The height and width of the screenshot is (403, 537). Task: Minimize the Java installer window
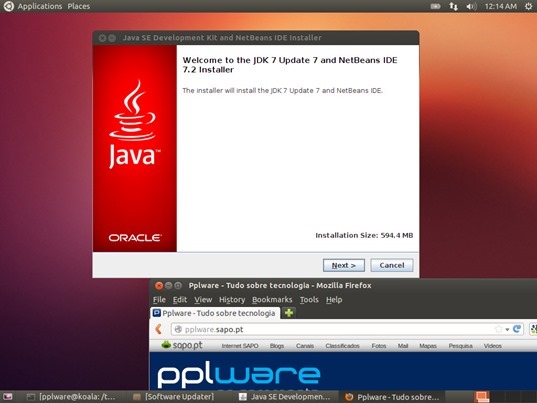(112, 38)
